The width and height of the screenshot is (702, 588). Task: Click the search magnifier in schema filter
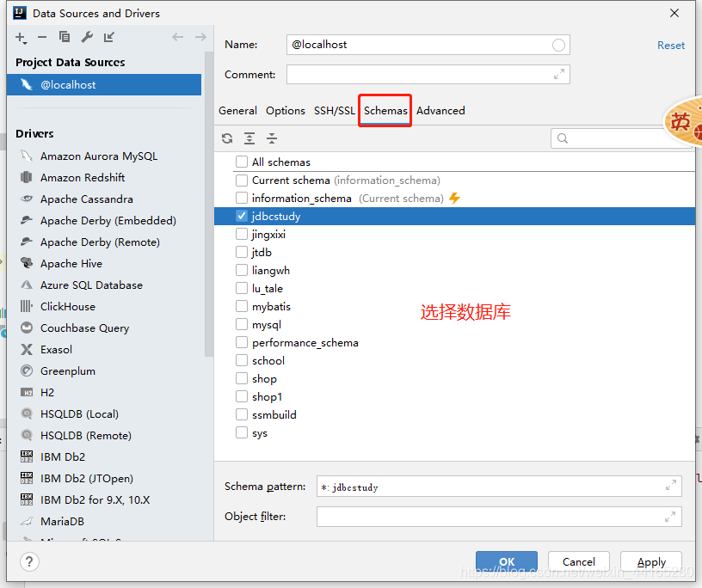click(563, 138)
